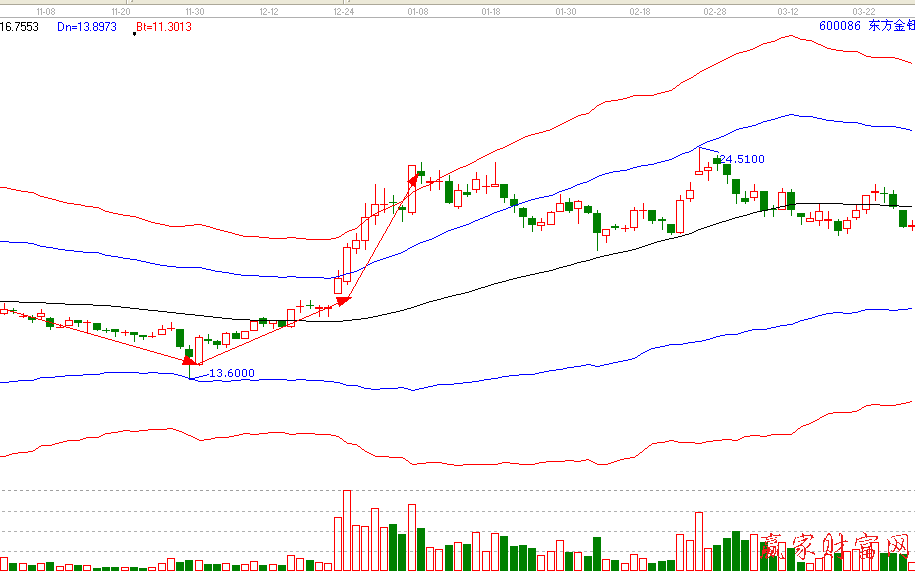The height and width of the screenshot is (571, 915).
Task: Click the 16.7553 indicator value at top left
Action: click(20, 27)
